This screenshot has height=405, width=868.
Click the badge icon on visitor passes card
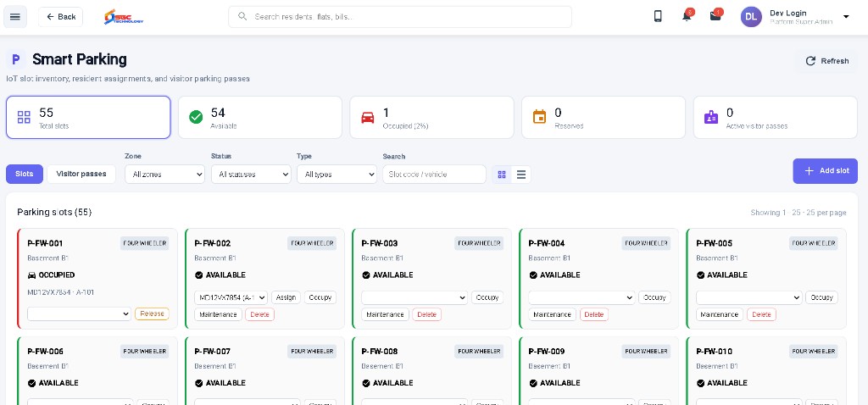pos(711,117)
